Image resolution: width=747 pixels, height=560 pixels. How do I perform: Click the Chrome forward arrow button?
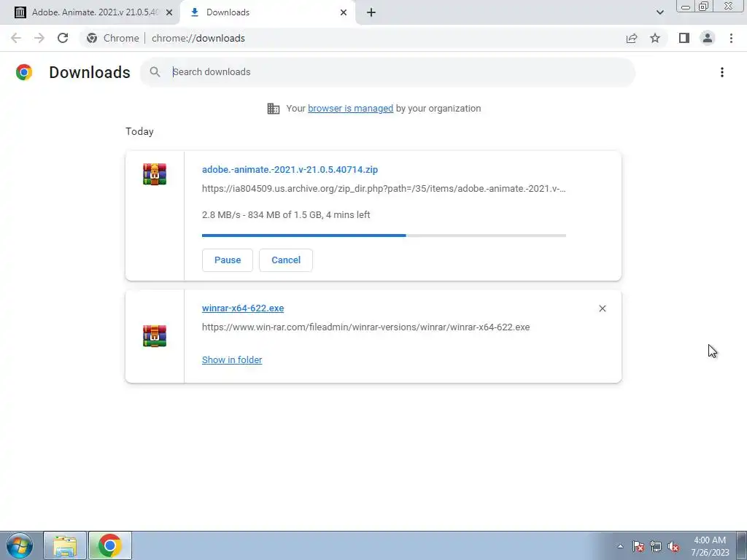pos(39,38)
